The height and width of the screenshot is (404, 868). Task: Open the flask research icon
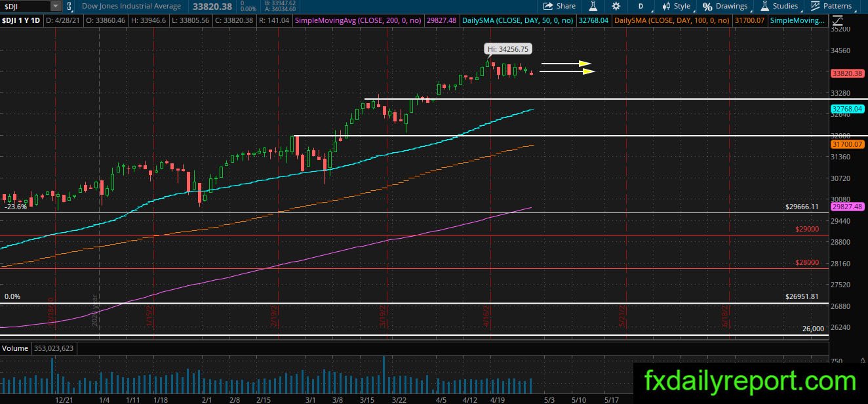(x=593, y=6)
